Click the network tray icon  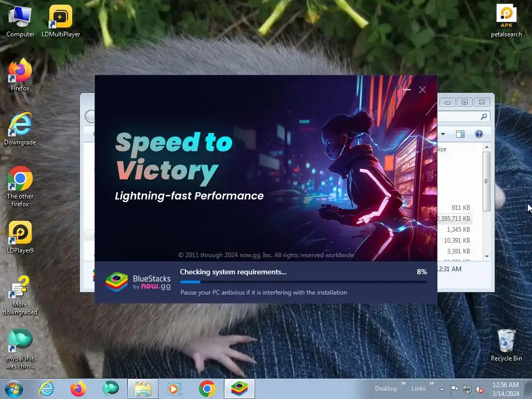click(x=467, y=389)
